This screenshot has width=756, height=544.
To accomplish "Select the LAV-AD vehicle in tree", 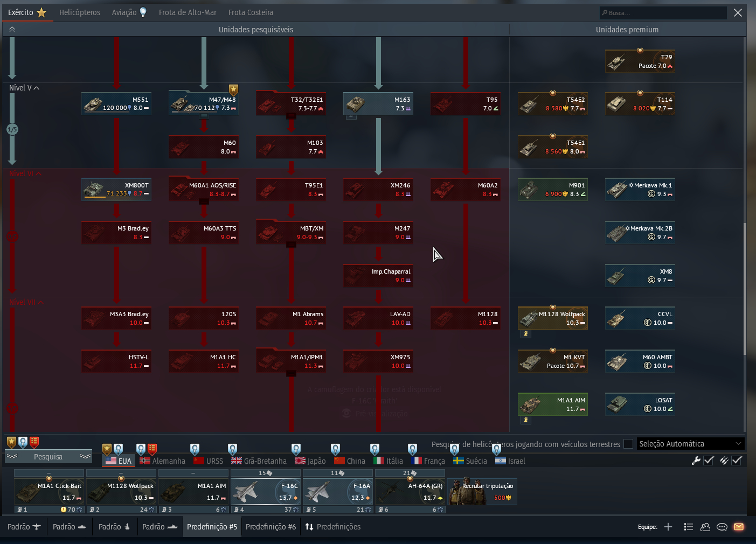I will [378, 318].
